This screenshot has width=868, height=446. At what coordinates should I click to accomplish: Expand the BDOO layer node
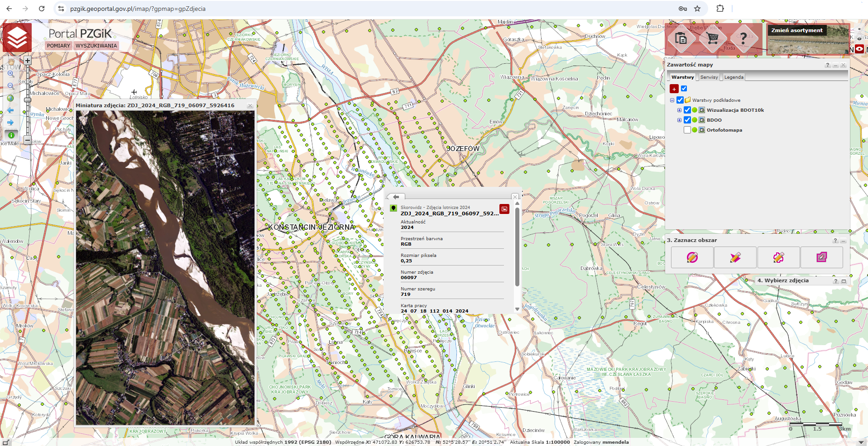pyautogui.click(x=679, y=120)
